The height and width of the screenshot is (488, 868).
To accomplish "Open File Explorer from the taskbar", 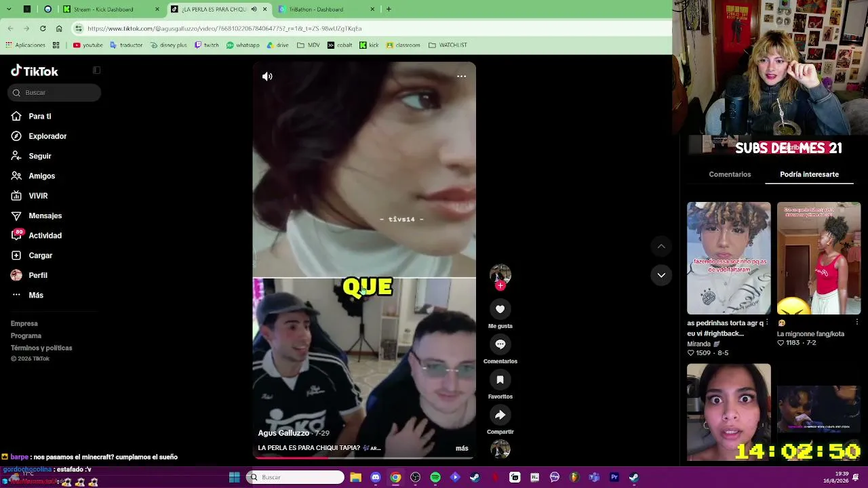I will 355,477.
